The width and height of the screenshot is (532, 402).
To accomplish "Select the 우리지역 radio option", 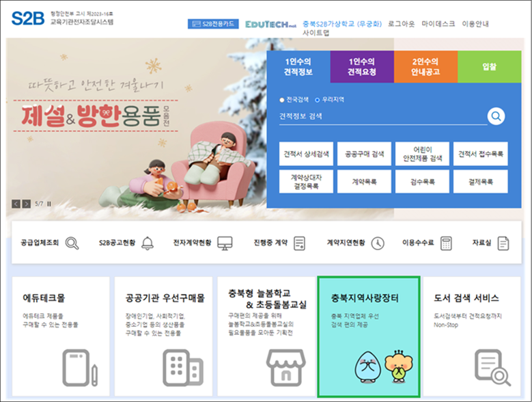I will (317, 100).
